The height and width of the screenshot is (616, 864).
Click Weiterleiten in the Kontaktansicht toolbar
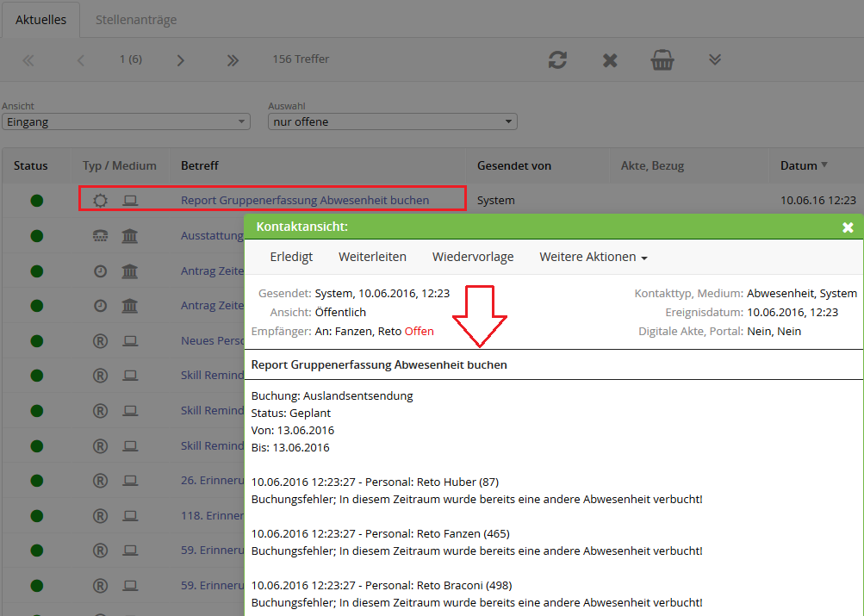point(372,257)
